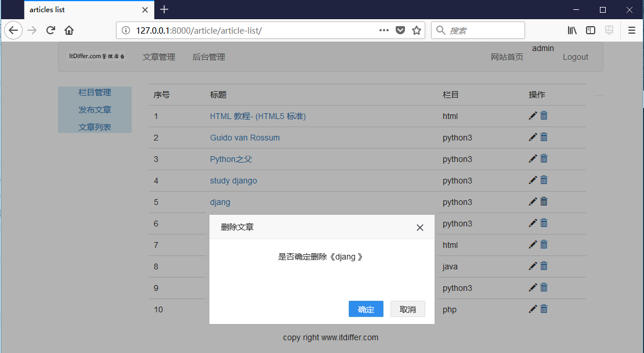Image resolution: width=644 pixels, height=353 pixels.
Task: Open 文章列表 in sidebar
Action: [95, 127]
